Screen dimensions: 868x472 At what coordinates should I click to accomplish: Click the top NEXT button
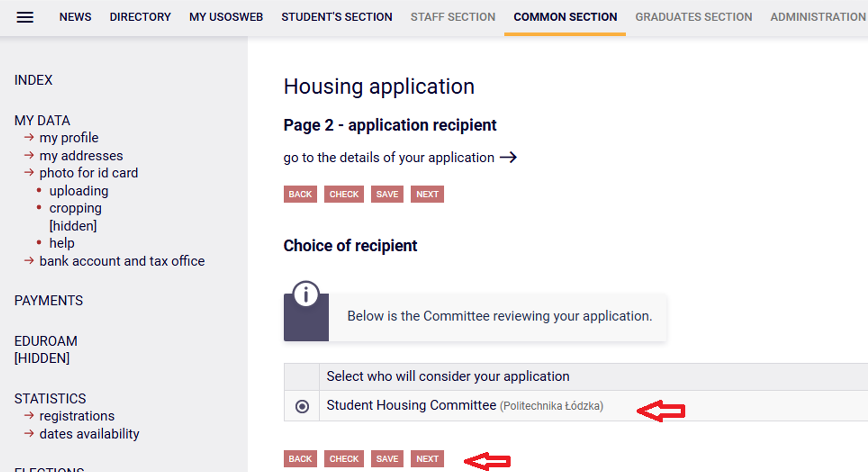coord(427,194)
